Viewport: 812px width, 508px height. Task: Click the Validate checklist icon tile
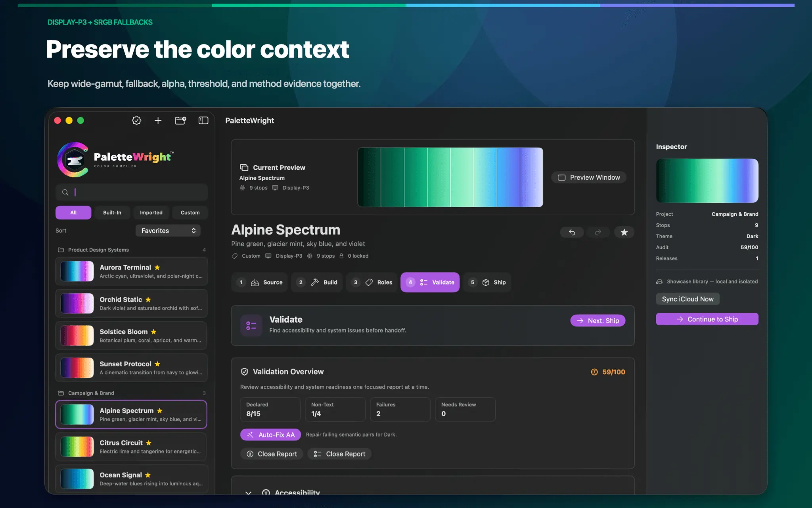pos(251,325)
